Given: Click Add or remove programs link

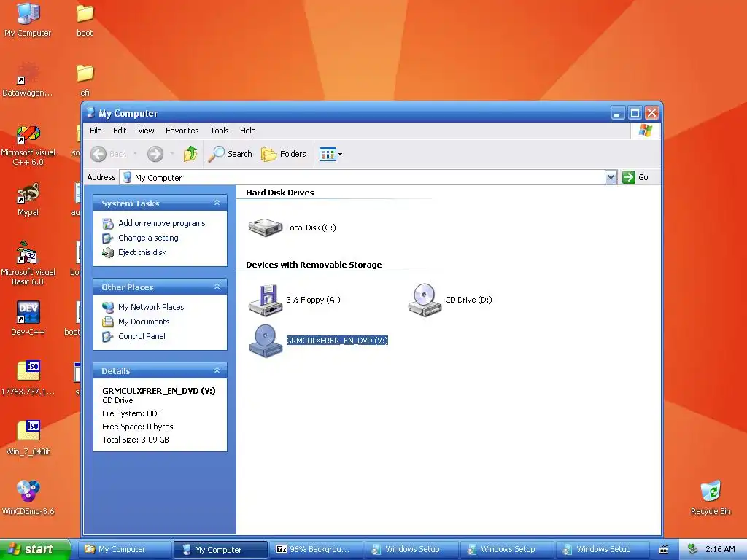Looking at the screenshot, I should pyautogui.click(x=162, y=223).
